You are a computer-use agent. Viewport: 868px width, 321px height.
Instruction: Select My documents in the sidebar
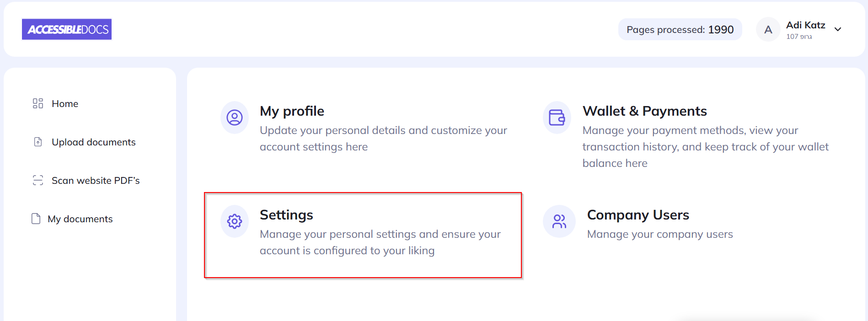[x=80, y=219]
